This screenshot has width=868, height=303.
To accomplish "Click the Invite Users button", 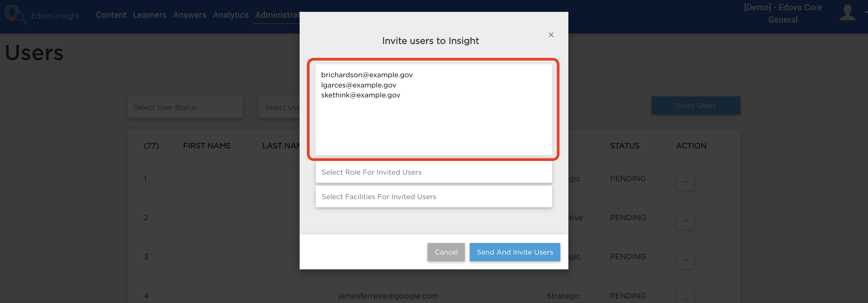I will click(696, 105).
